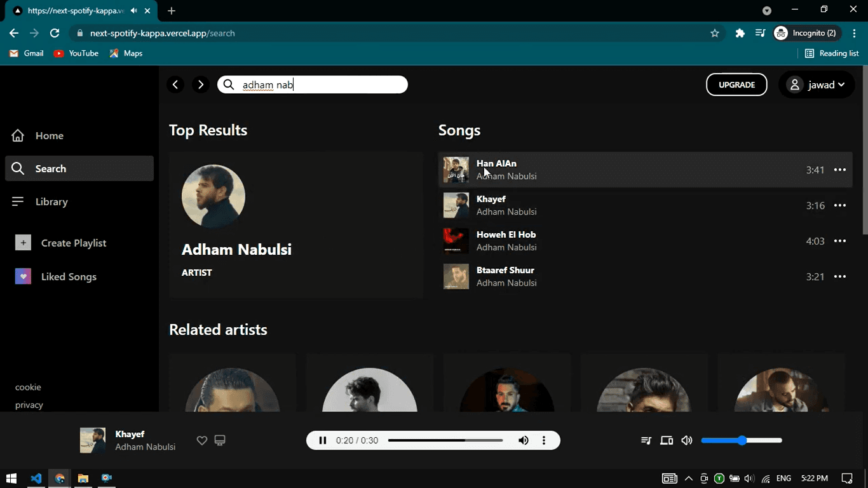The width and height of the screenshot is (868, 488).
Task: Click inside the adham nab search field
Action: pyautogui.click(x=313, y=85)
